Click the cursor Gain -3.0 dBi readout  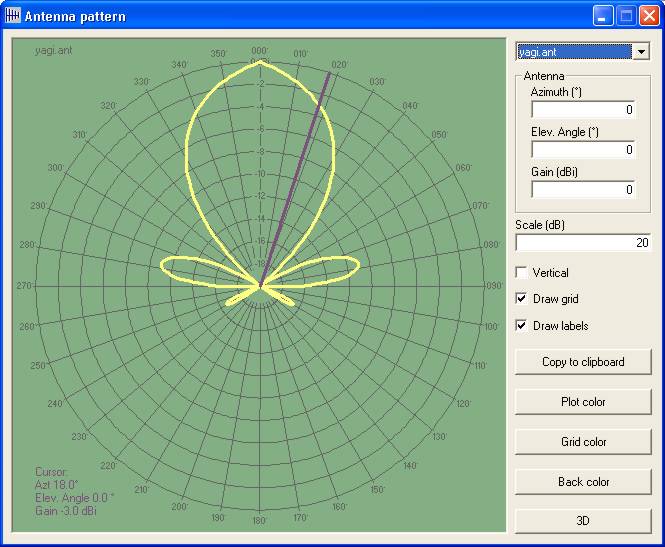66,511
